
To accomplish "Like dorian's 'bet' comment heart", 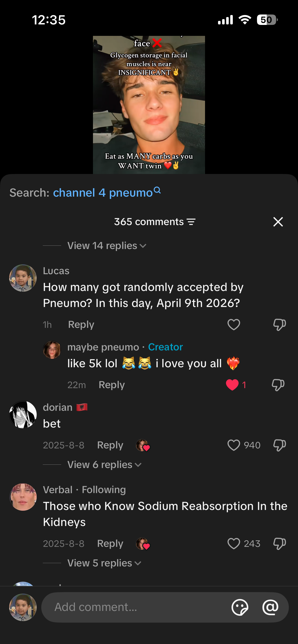I will (234, 445).
